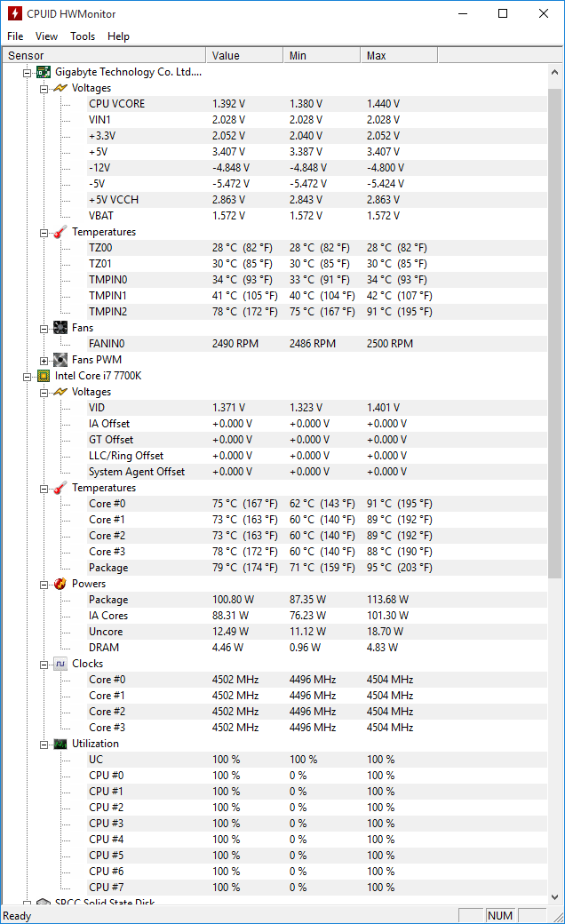565x924 pixels.
Task: Click the Intel Core i7 7700K chip icon
Action: [44, 376]
